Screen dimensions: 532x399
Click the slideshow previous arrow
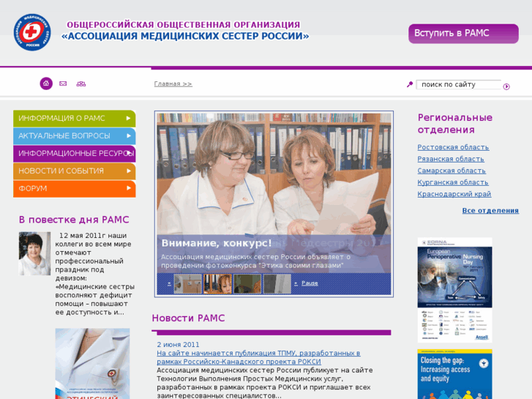point(169,283)
